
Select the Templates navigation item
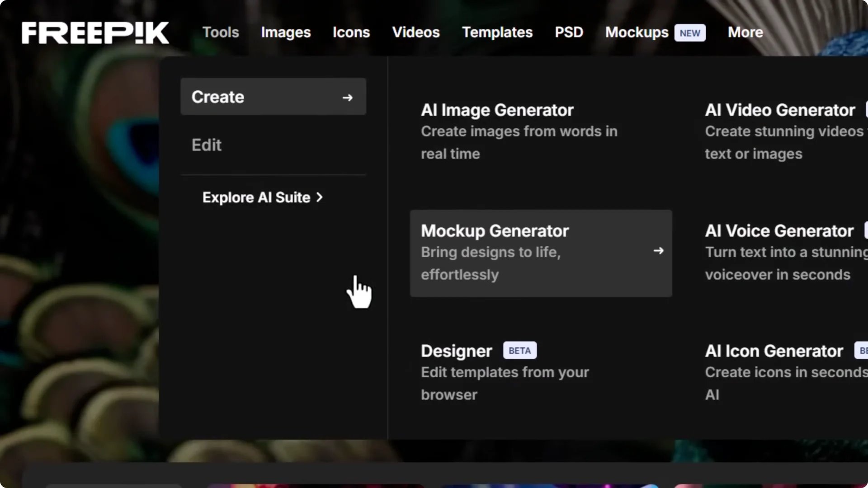497,32
